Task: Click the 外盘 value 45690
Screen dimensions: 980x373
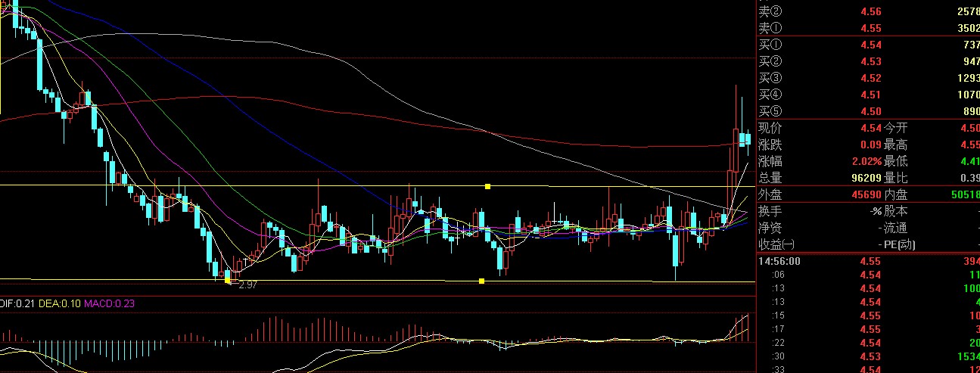Action: pos(866,194)
